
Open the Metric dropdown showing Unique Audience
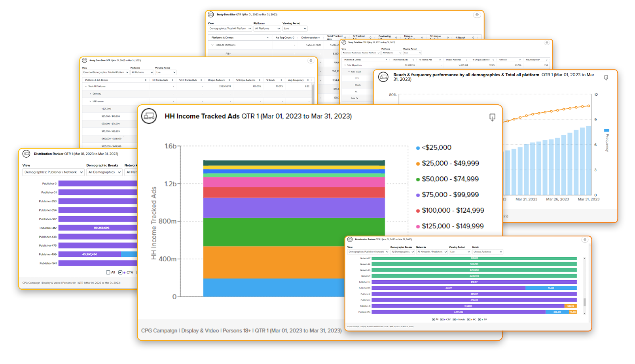click(487, 252)
